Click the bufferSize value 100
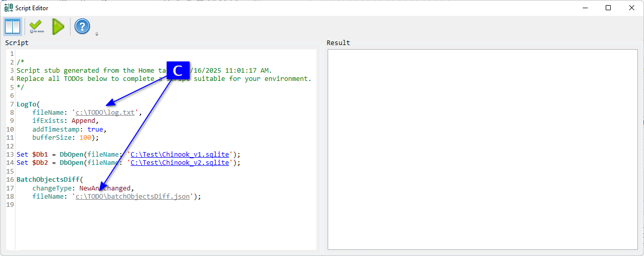Image resolution: width=644 pixels, height=256 pixels. (85, 138)
